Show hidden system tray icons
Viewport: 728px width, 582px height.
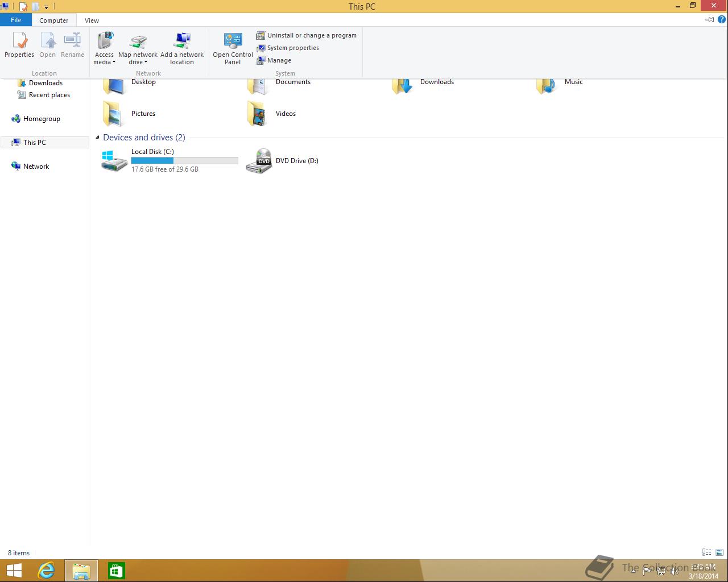tap(633, 571)
